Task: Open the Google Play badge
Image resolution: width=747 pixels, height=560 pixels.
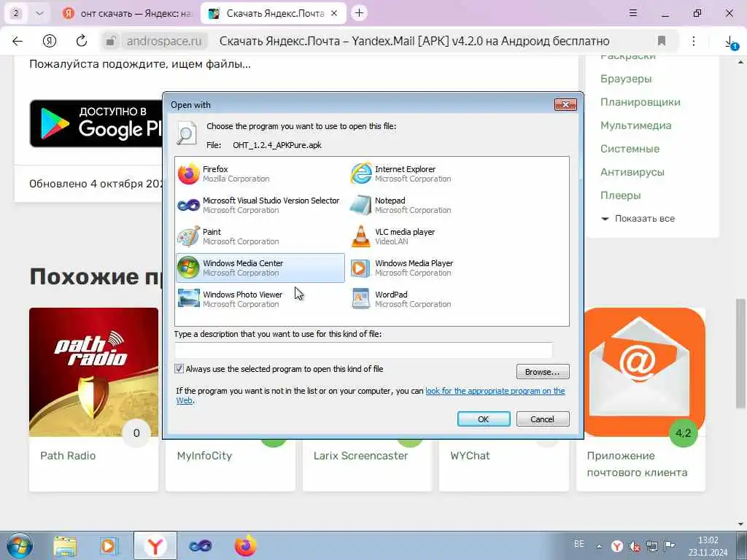Action: tap(96, 123)
